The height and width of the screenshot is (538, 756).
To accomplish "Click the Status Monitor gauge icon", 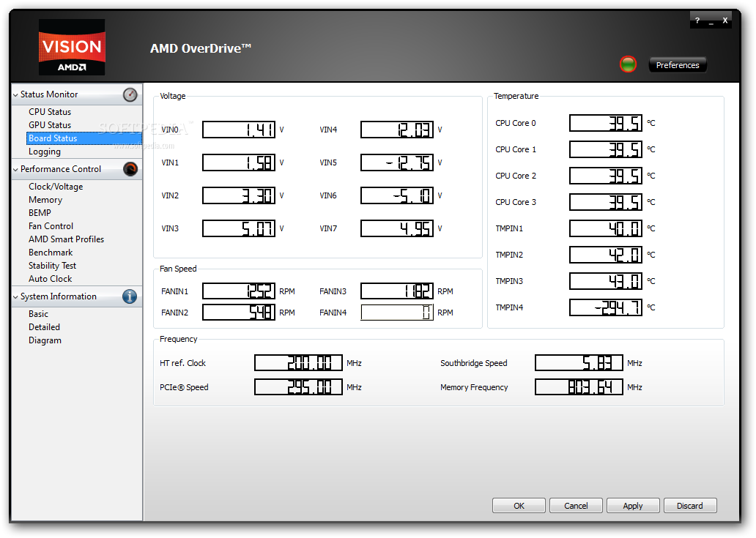I will click(130, 94).
